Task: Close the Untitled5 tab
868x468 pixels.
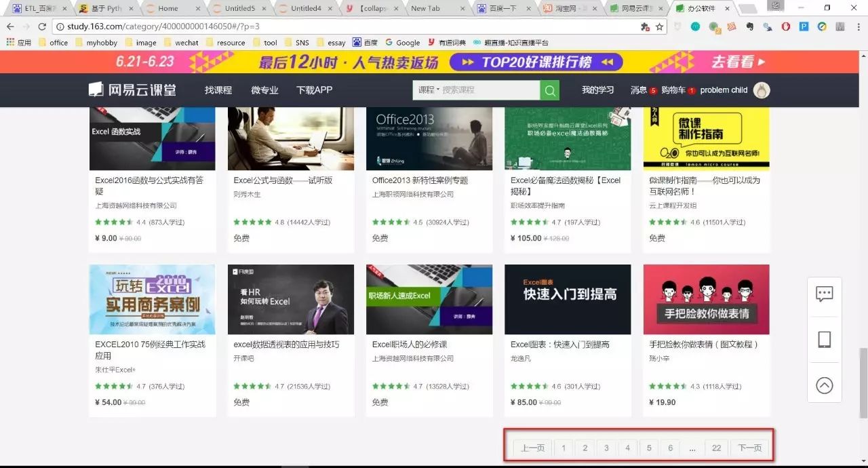Action: pos(263,9)
